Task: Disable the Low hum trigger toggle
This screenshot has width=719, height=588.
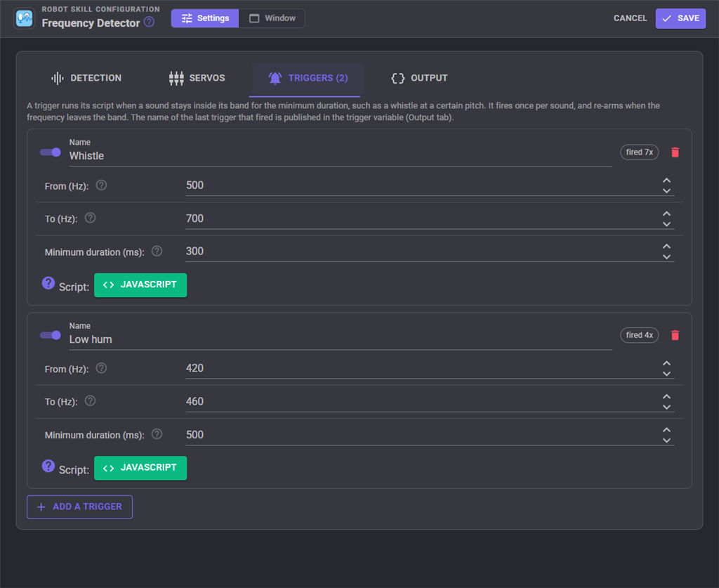Action: [51, 335]
